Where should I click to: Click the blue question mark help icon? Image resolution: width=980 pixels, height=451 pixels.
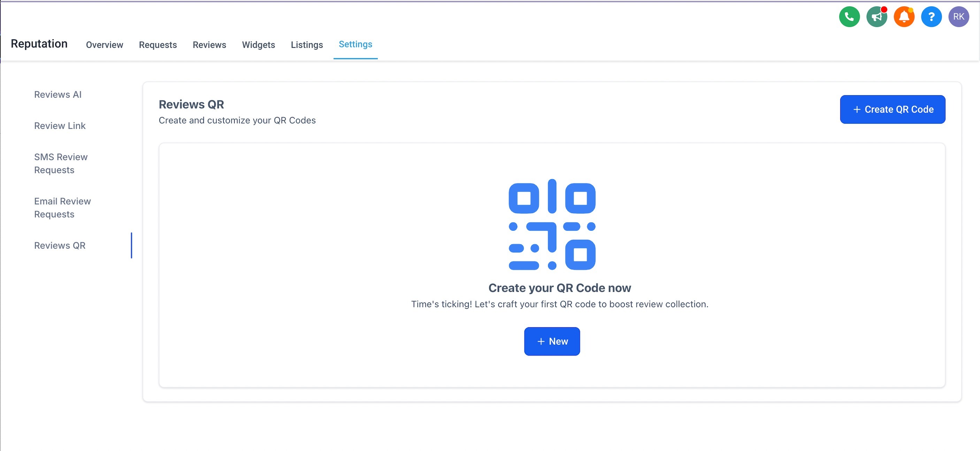931,17
